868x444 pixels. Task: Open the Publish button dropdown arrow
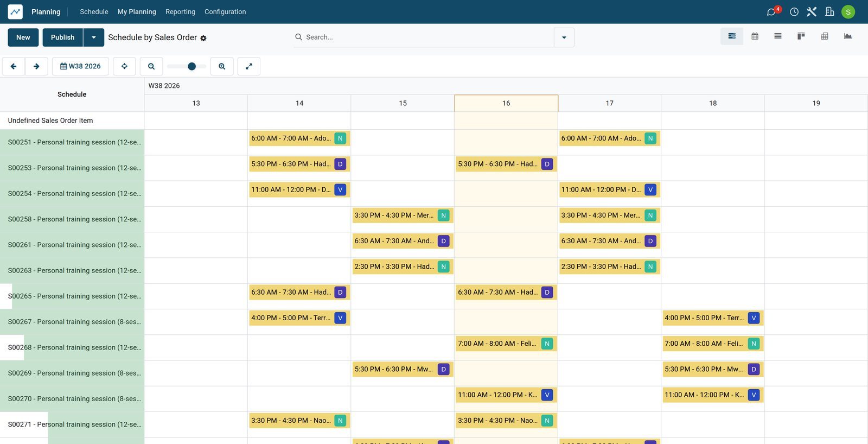coord(94,37)
